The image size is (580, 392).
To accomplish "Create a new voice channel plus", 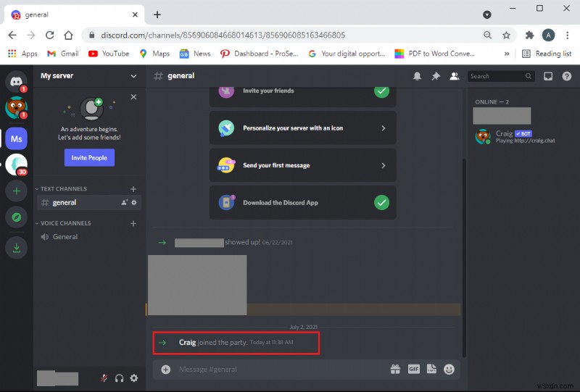I will click(x=133, y=223).
